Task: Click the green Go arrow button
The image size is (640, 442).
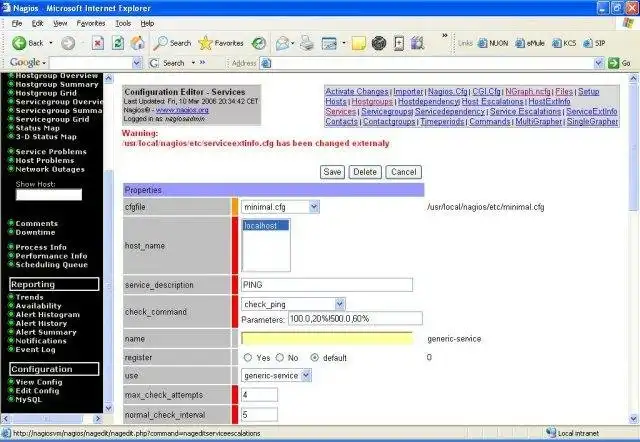Action: (x=613, y=63)
